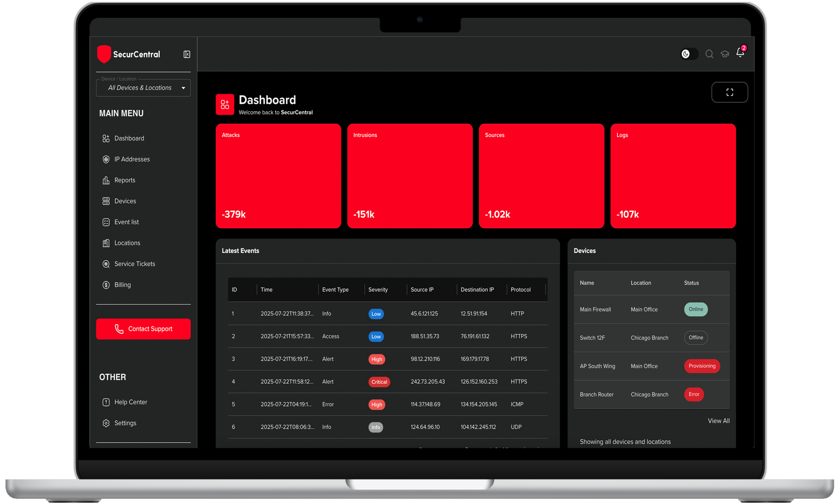Open the Event list page
Viewport: 839px width, 504px height.
point(127,222)
